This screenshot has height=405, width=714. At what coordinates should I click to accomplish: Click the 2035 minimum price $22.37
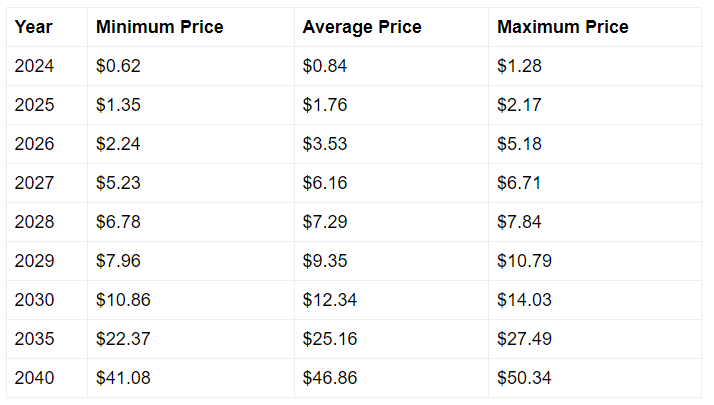123,339
